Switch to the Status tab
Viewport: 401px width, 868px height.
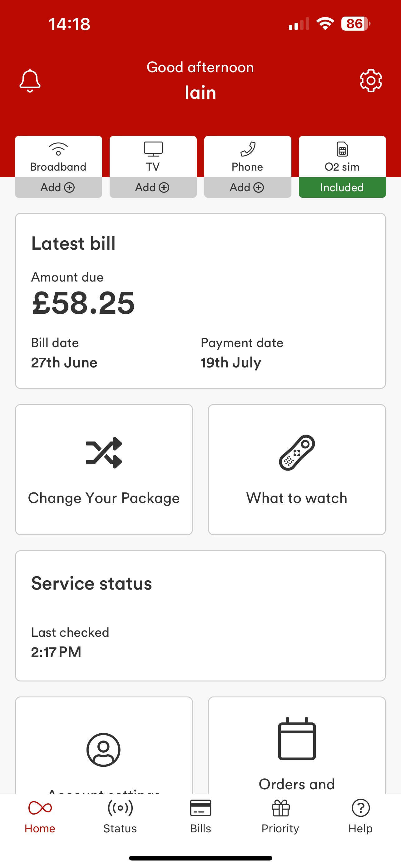pyautogui.click(x=120, y=817)
